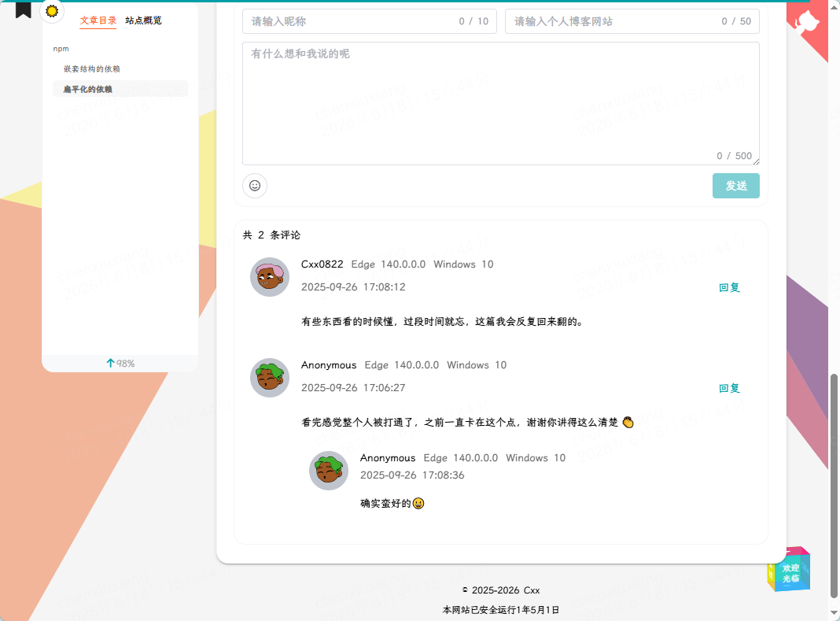The width and height of the screenshot is (840, 621).
Task: Click Cxx0822's pink-haired avatar
Action: point(270,277)
